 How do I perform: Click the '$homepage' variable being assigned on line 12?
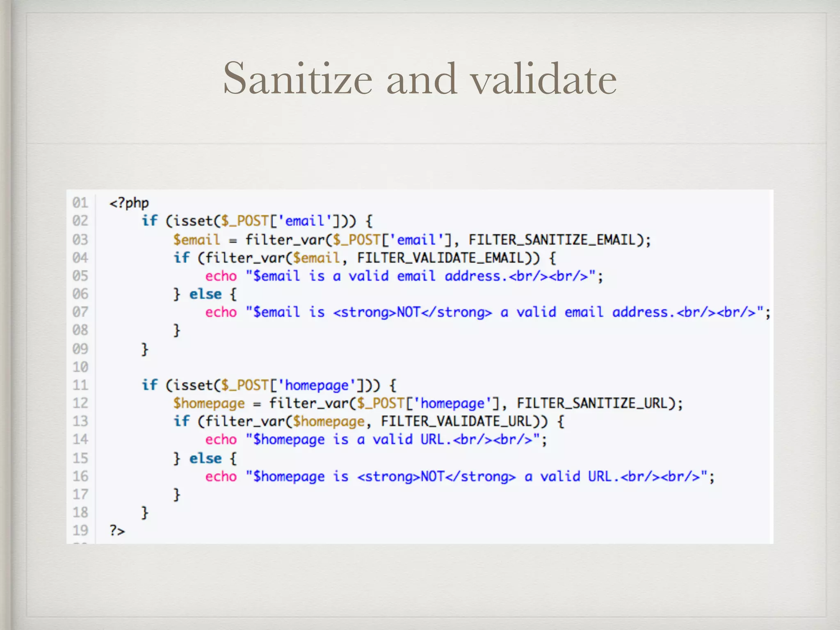tap(209, 404)
